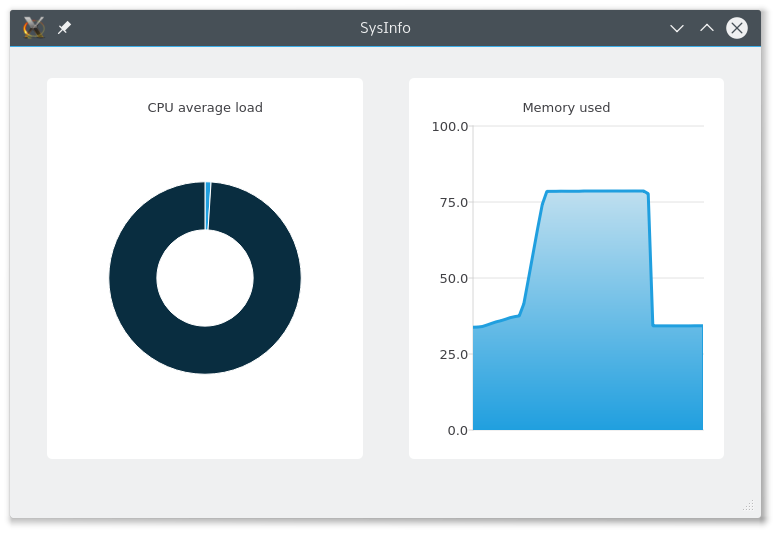The height and width of the screenshot is (534, 777).
Task: Click the 100.0 label on memory axis
Action: point(450,126)
